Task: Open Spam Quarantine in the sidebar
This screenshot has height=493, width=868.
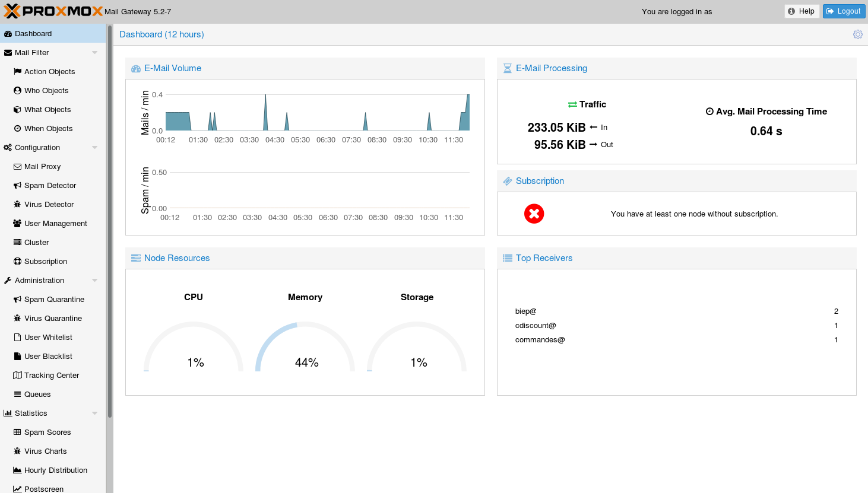Action: pyautogui.click(x=54, y=300)
